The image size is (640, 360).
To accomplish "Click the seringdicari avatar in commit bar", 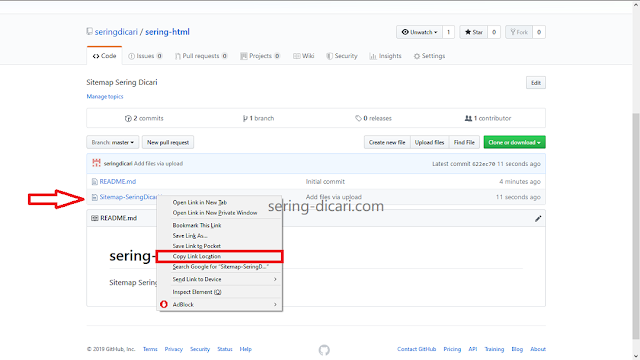I will (x=96, y=163).
